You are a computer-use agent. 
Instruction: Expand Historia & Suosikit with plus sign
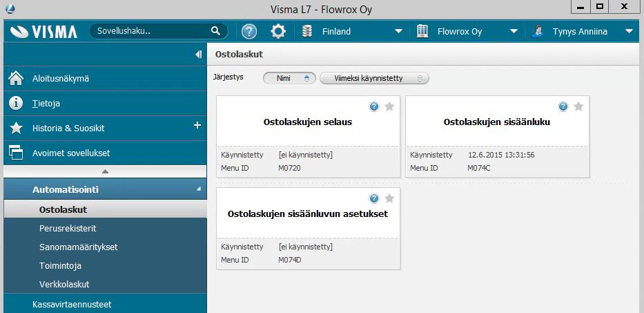click(197, 125)
